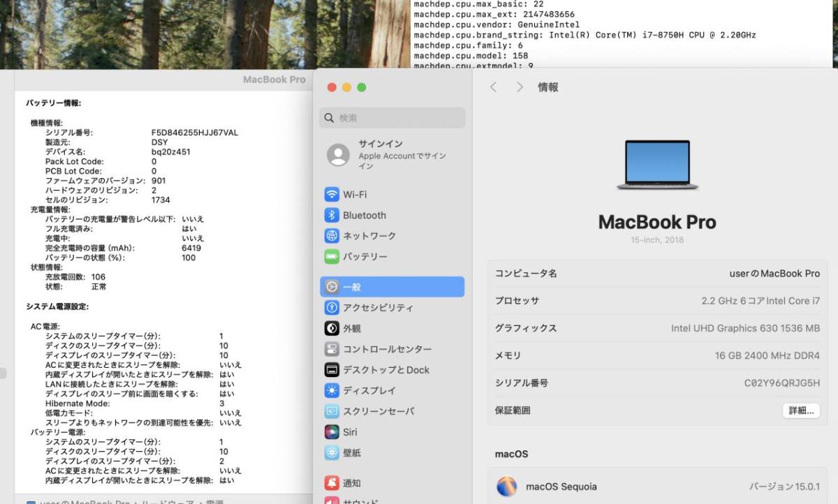Open Wi-Fi settings icon in sidebar
The width and height of the screenshot is (838, 504).
point(332,194)
